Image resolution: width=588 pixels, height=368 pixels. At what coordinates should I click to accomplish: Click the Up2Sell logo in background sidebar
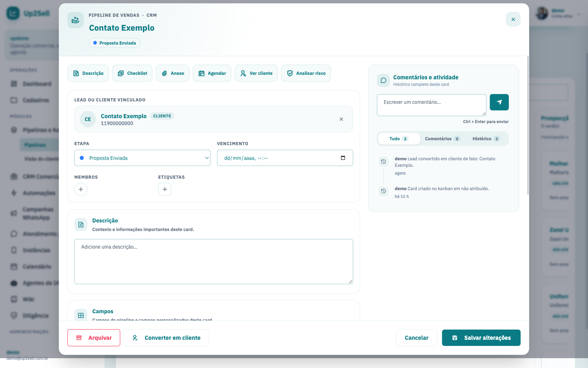(29, 13)
